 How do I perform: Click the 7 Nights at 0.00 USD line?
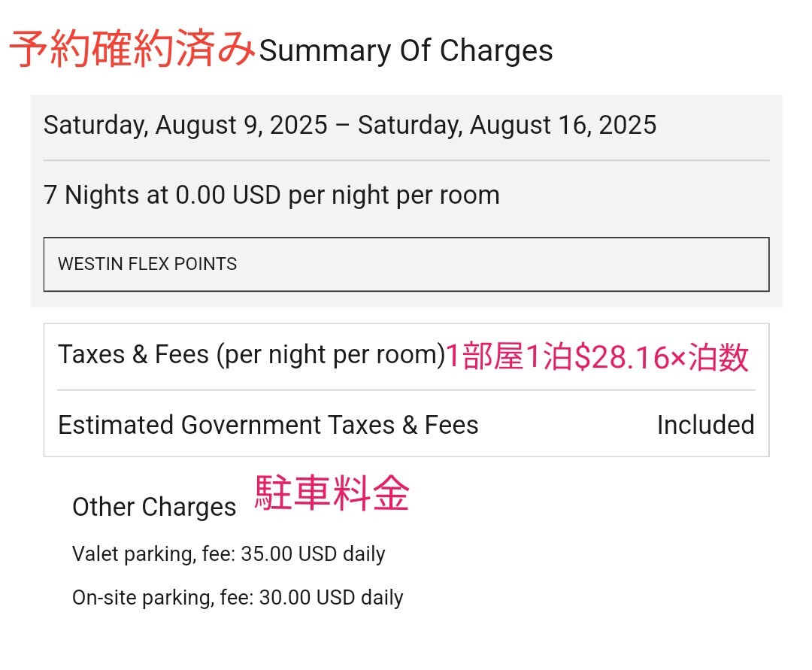click(271, 196)
